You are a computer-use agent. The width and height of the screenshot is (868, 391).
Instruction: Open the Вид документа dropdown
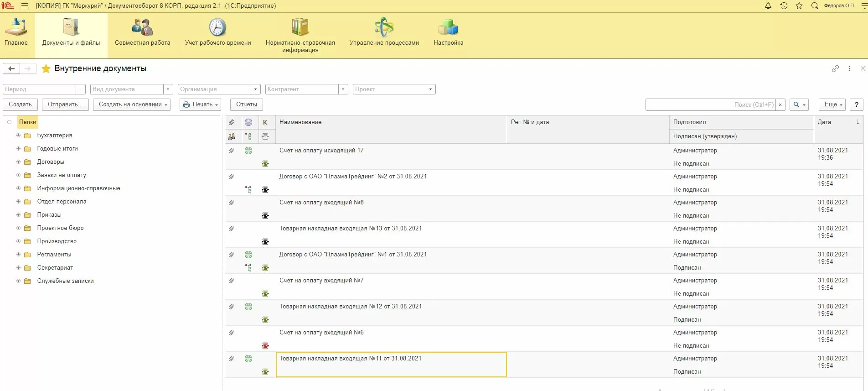tap(168, 89)
